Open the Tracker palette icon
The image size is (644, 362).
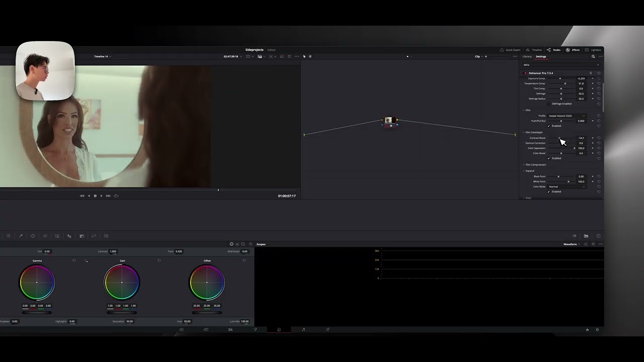[x=45, y=236]
